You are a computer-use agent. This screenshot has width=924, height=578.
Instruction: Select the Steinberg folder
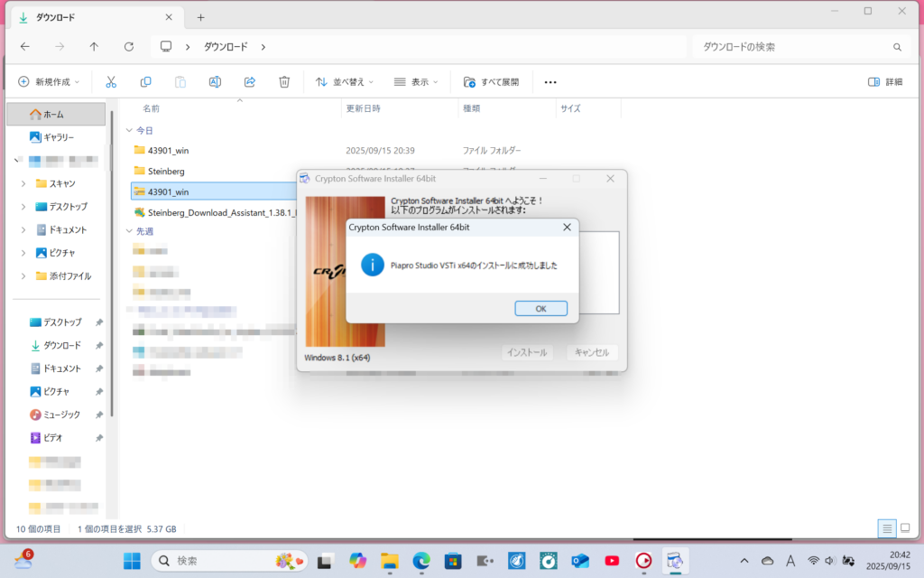166,171
